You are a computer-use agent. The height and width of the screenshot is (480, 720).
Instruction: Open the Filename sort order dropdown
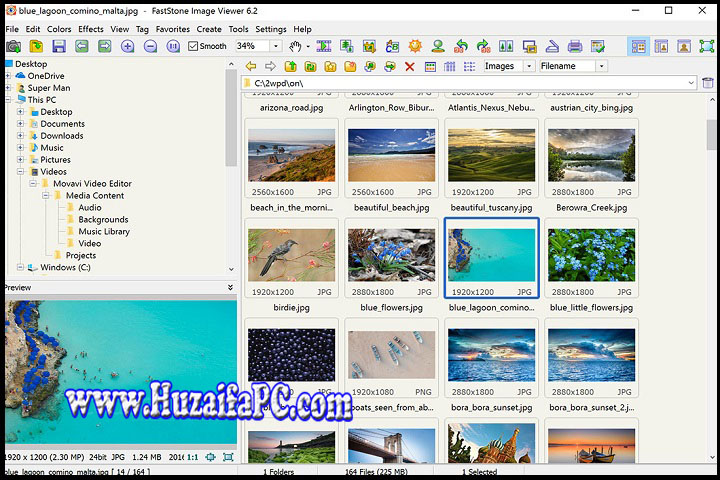coord(601,66)
